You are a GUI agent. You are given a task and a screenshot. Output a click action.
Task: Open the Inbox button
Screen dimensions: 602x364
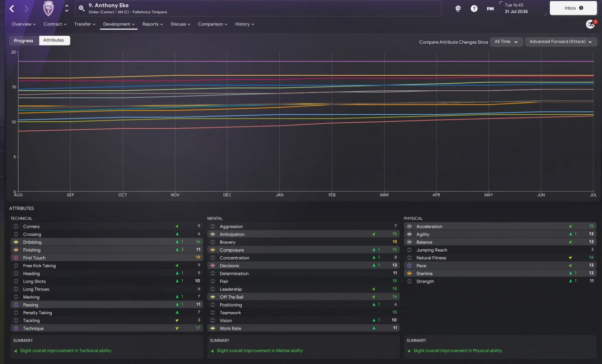click(573, 8)
